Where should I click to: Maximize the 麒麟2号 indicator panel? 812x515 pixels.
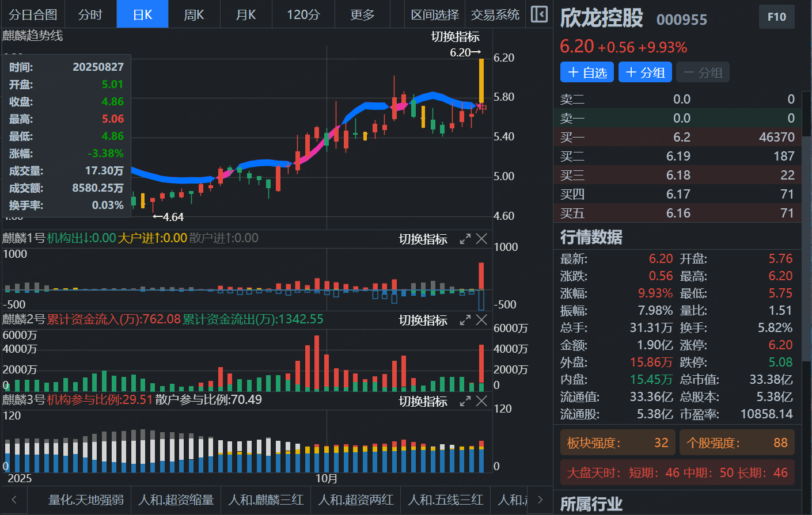465,320
